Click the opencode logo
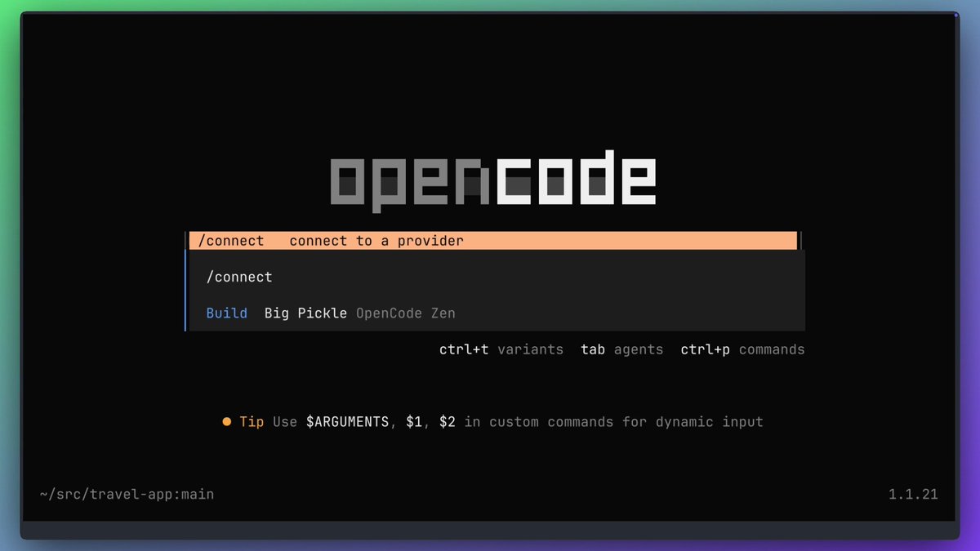The height and width of the screenshot is (551, 980). (x=492, y=181)
